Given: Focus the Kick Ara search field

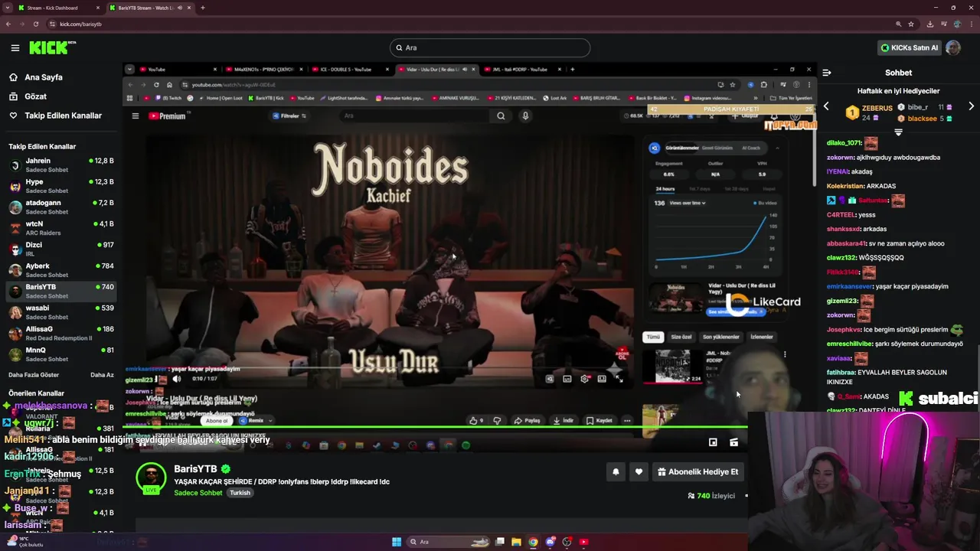Looking at the screenshot, I should pyautogui.click(x=490, y=47).
